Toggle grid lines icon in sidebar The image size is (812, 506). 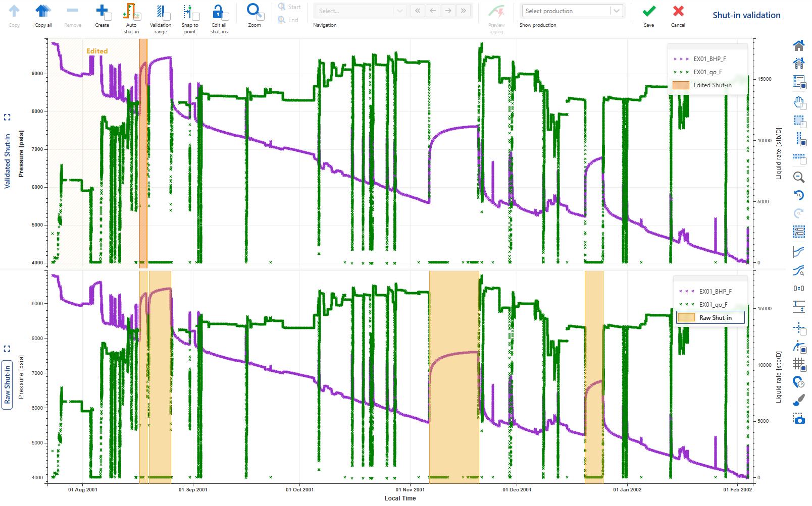pyautogui.click(x=798, y=363)
